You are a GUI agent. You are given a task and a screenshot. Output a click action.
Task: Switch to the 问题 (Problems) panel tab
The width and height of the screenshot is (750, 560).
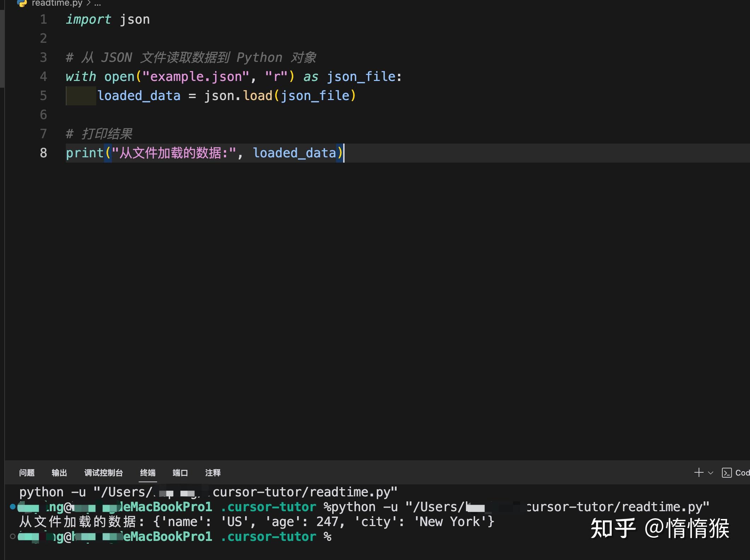(x=27, y=473)
